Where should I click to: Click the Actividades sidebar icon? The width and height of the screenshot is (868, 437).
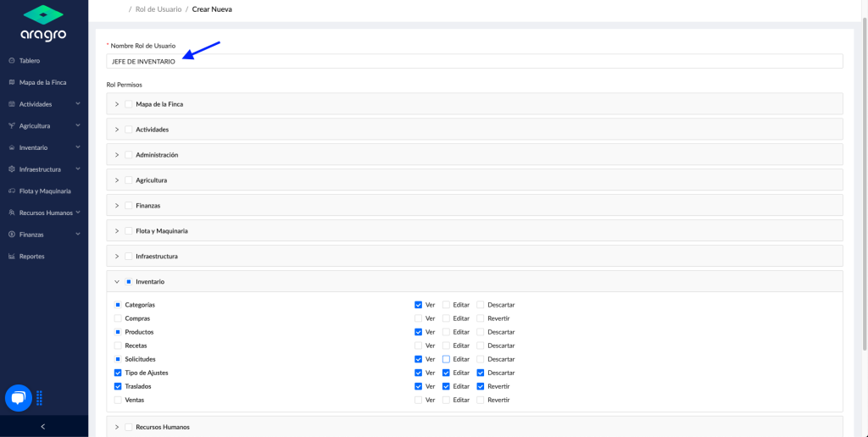(x=12, y=104)
